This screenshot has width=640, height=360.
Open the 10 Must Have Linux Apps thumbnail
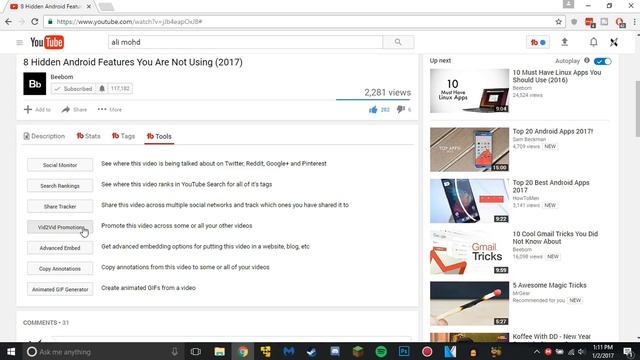[x=469, y=91]
